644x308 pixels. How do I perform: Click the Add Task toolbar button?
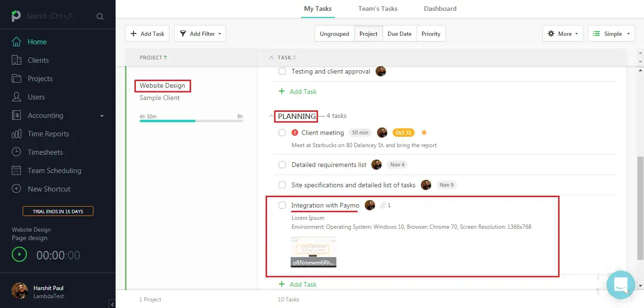point(148,33)
